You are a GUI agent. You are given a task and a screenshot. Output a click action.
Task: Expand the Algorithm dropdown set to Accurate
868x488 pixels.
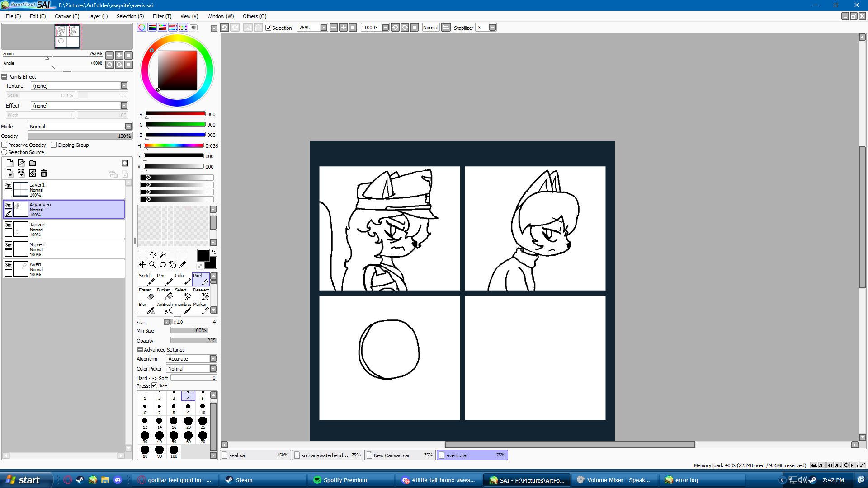213,359
